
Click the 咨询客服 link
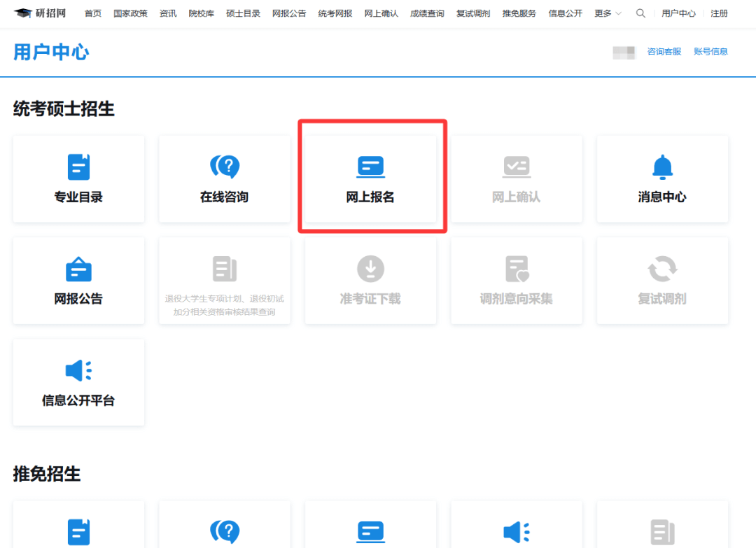pos(664,51)
